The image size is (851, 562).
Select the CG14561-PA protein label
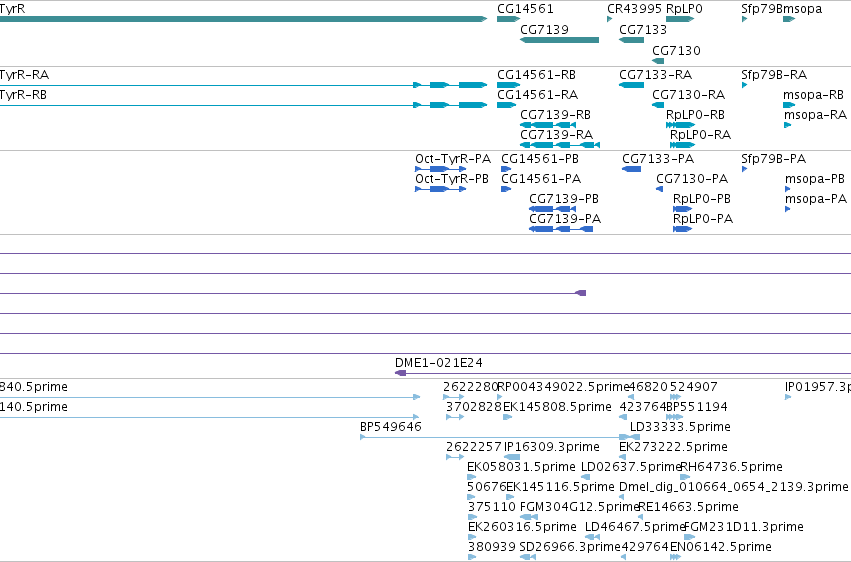click(541, 179)
